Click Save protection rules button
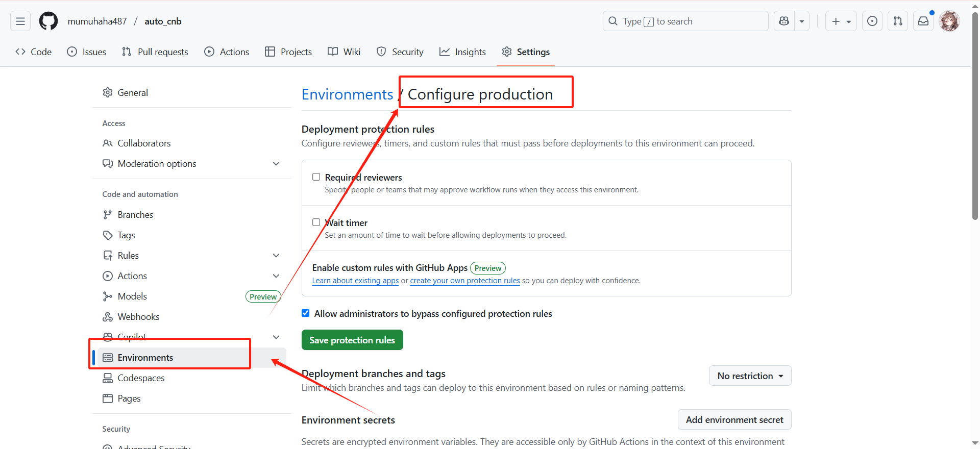 coord(352,340)
